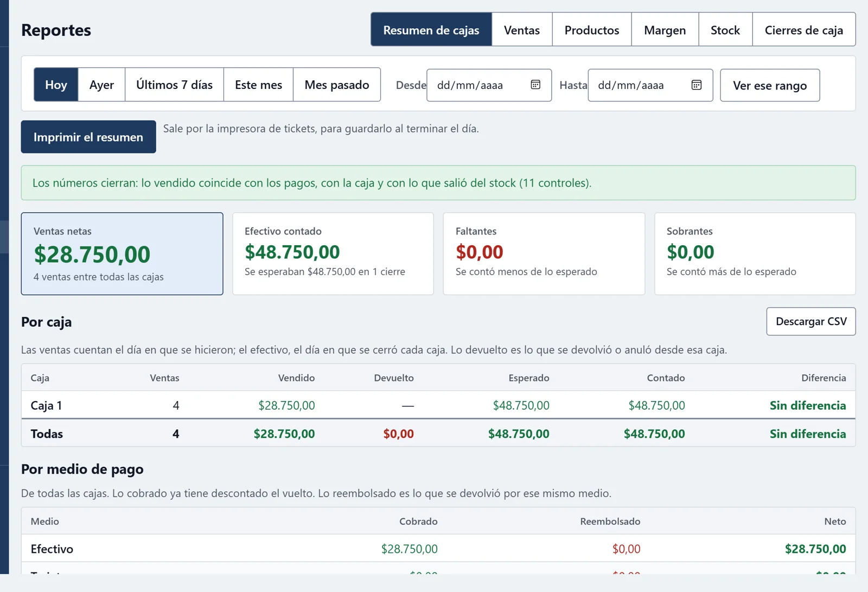The height and width of the screenshot is (592, 868).
Task: Click the Reembolsado column header
Action: pyautogui.click(x=610, y=521)
